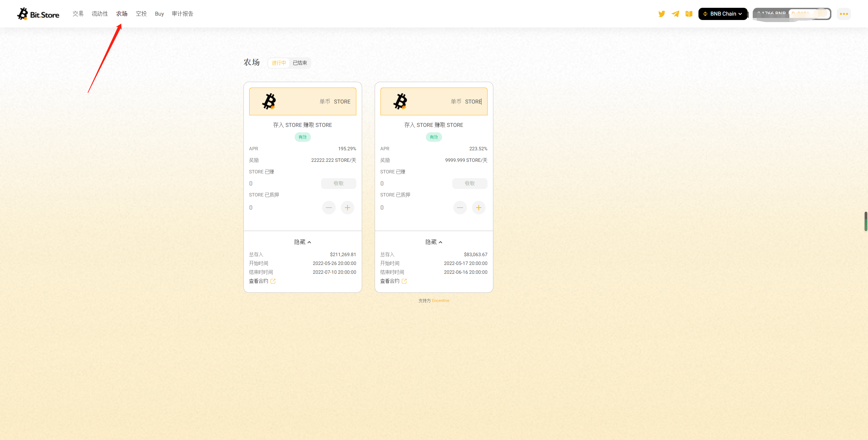Screen dimensions: 868x440
Task: Switch farm filter to 进行中
Action: pos(279,63)
